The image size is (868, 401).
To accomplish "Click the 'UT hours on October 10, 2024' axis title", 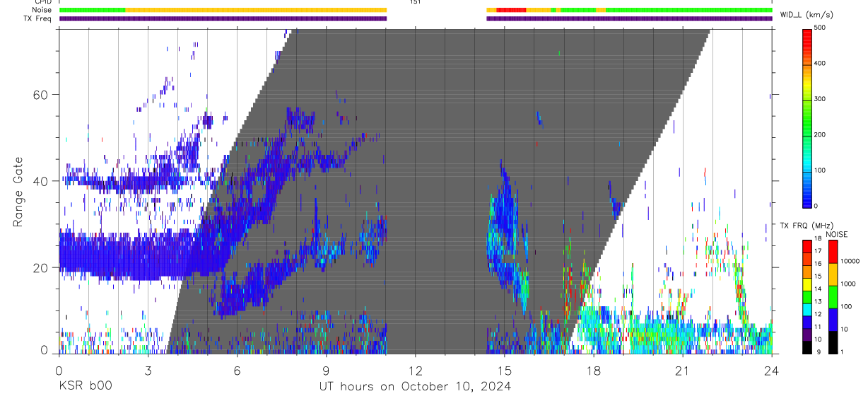I will 415,386.
